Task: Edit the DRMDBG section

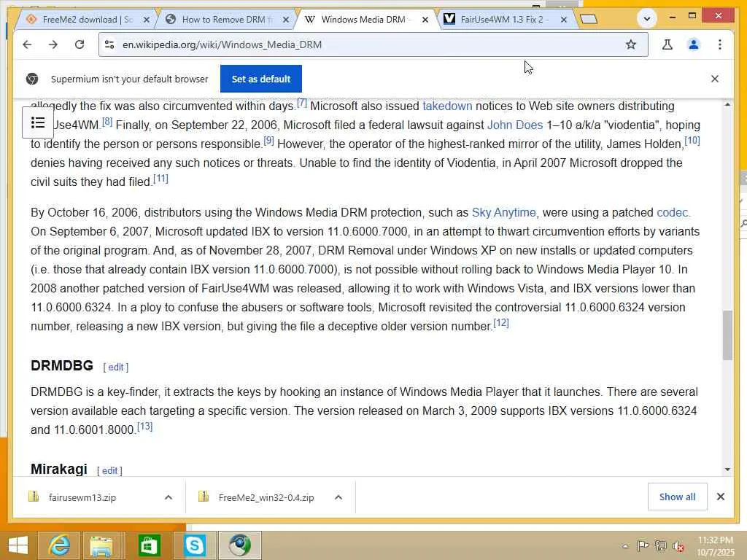Action: point(116,367)
